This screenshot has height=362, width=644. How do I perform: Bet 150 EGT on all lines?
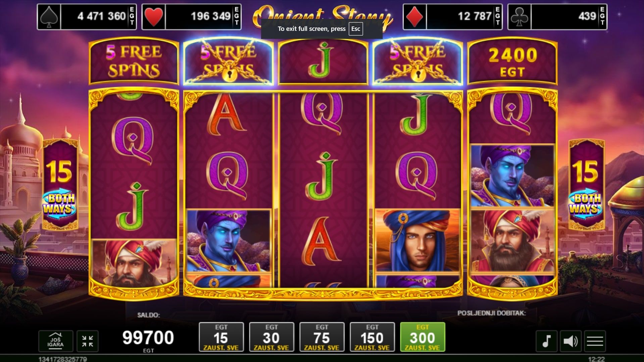pos(372,337)
